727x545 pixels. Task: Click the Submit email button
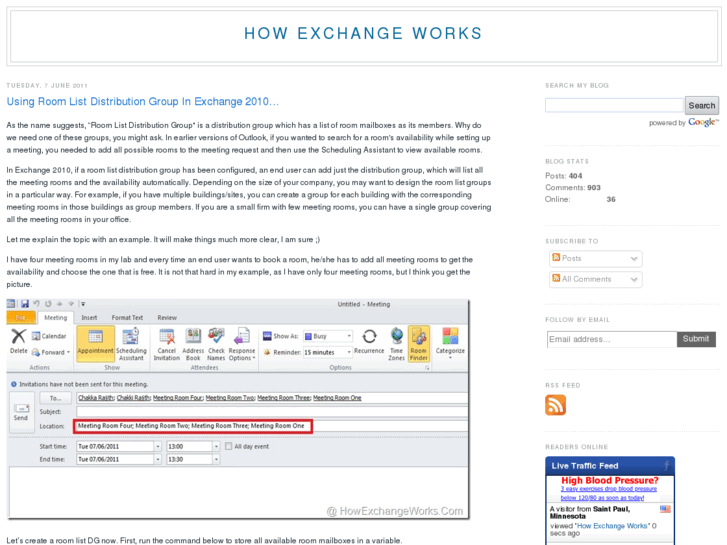tap(696, 339)
